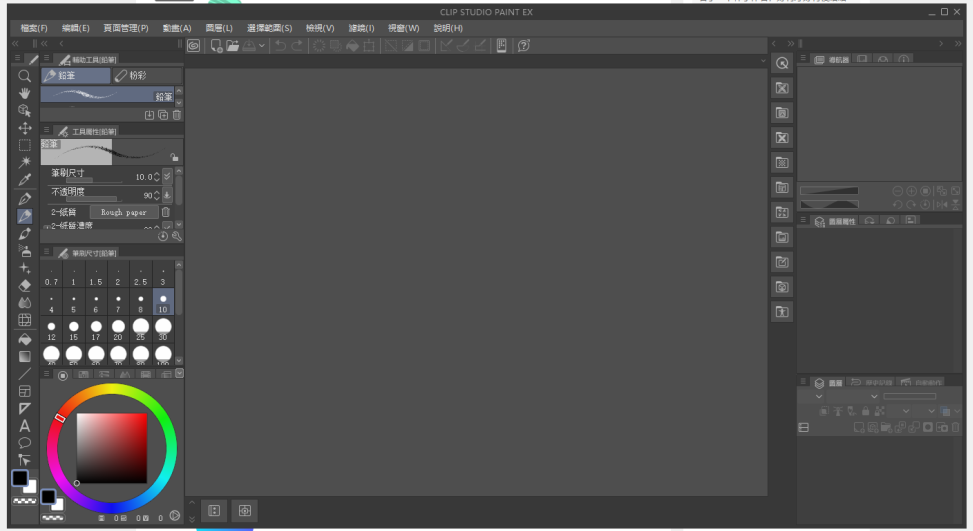973x531 pixels.
Task: Select brush size 17 preset
Action: pyautogui.click(x=96, y=329)
